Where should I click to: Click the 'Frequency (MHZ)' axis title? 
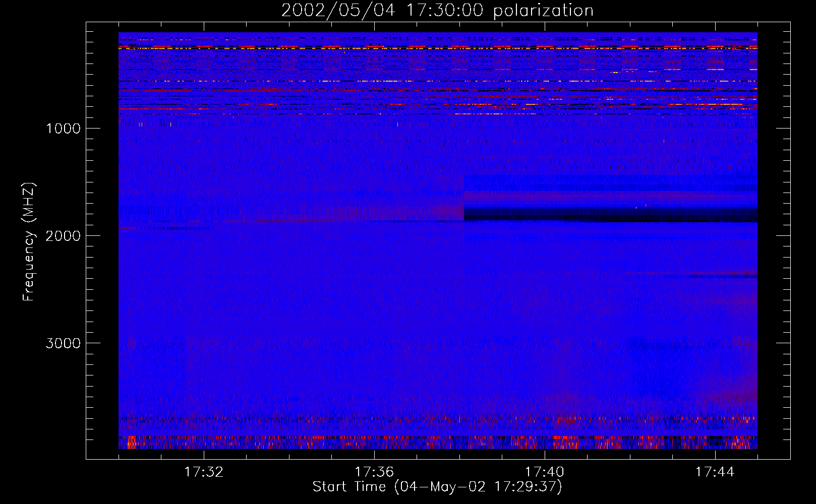coord(29,242)
